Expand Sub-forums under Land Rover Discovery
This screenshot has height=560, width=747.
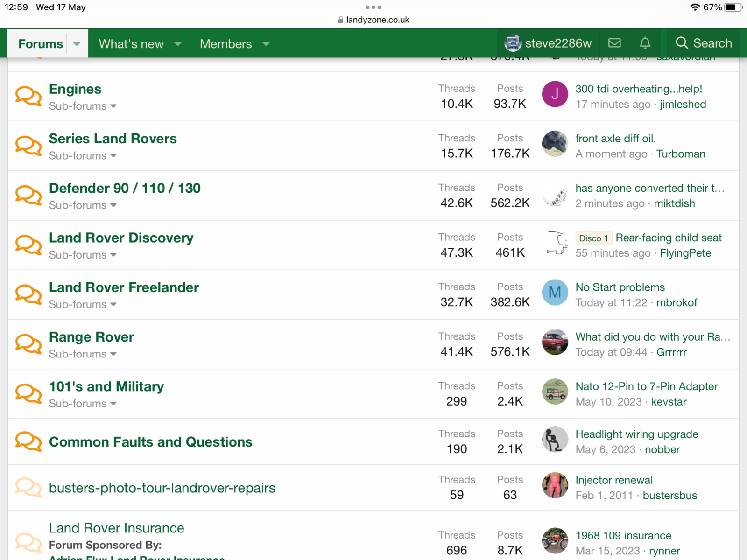[x=83, y=255]
